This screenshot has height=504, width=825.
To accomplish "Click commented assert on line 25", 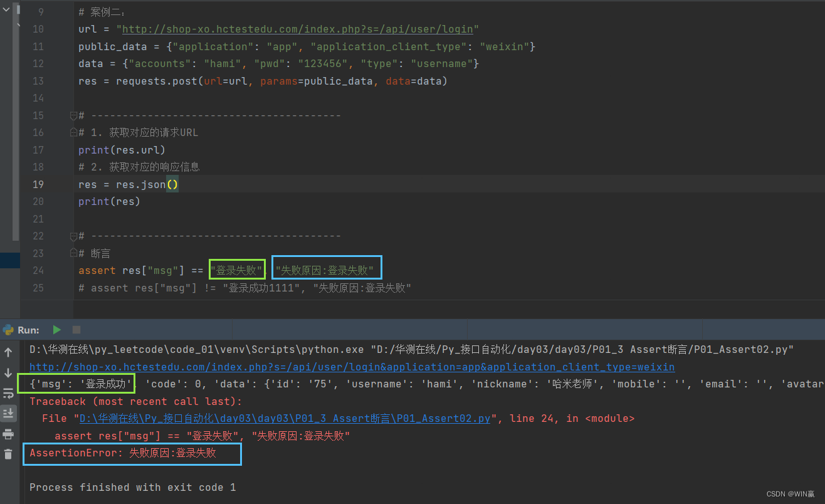I will [244, 288].
